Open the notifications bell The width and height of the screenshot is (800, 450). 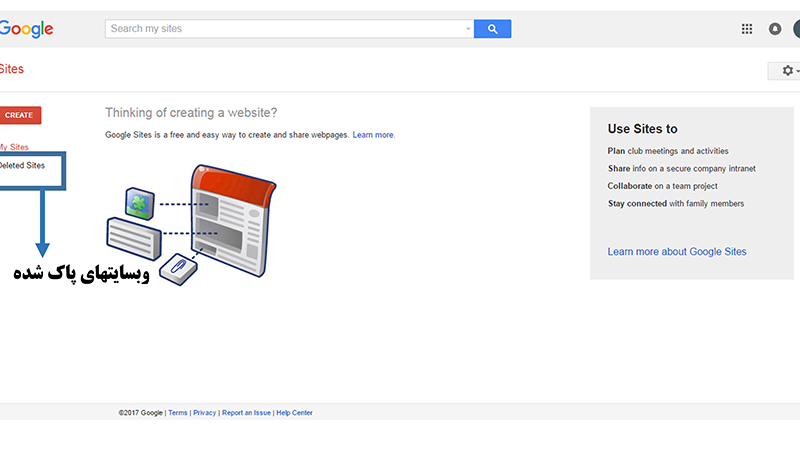coord(774,29)
